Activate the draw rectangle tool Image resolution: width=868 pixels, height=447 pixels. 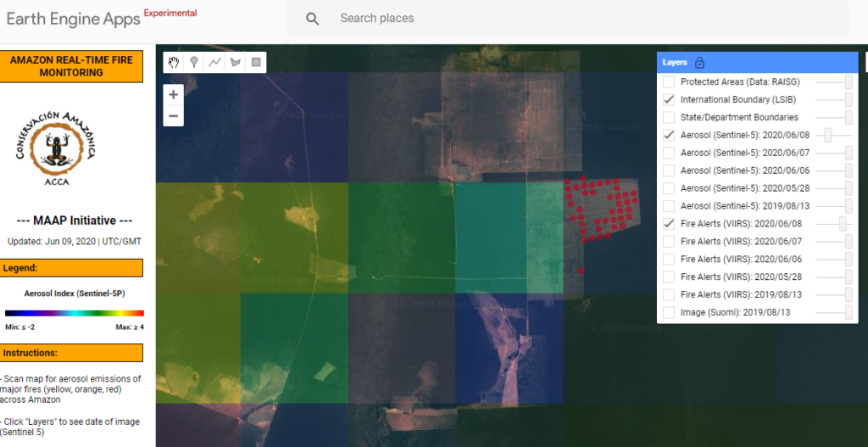tap(257, 62)
